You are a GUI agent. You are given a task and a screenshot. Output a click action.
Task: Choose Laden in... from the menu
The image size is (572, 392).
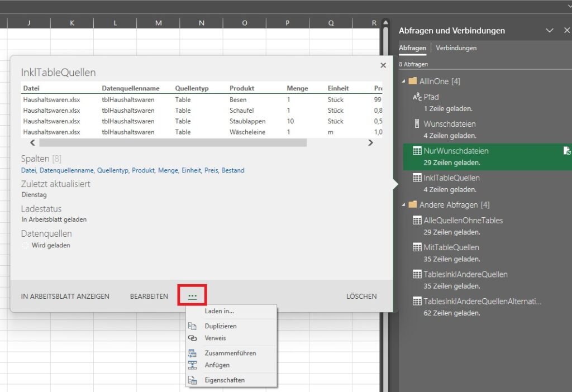(219, 311)
